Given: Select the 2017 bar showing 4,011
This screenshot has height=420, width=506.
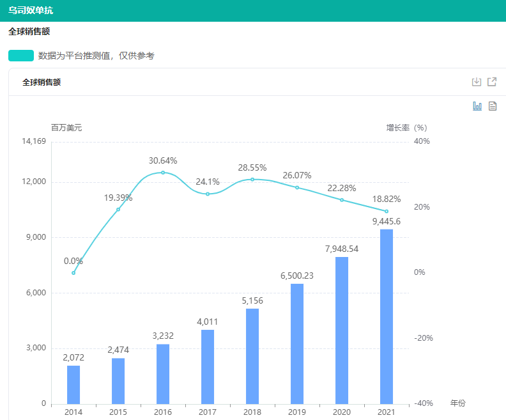Looking at the screenshot, I should pyautogui.click(x=208, y=366).
